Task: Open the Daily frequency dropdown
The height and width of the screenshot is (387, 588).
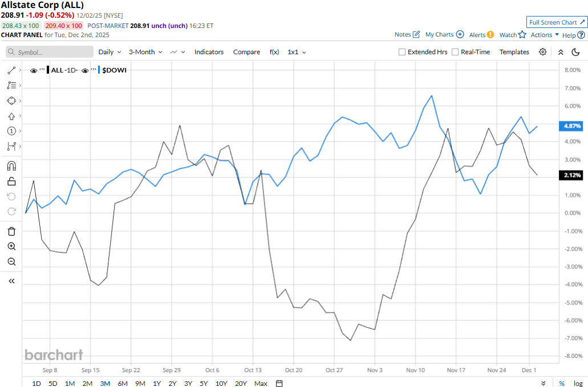Action: click(110, 52)
